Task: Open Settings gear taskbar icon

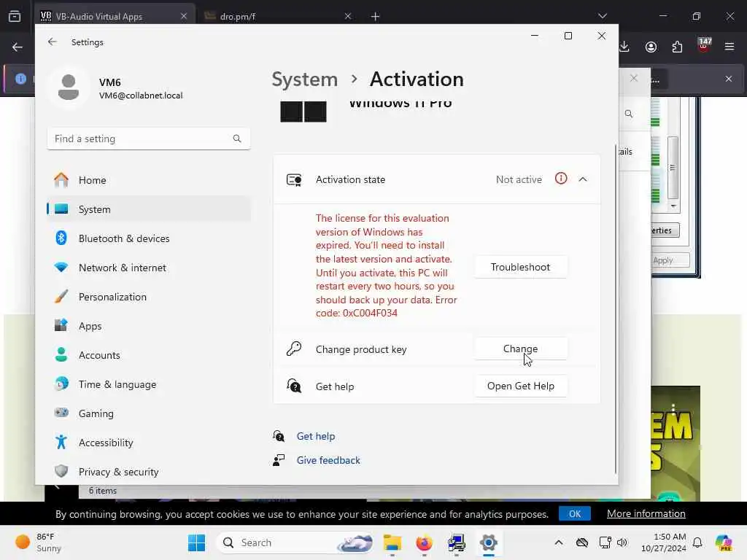Action: (x=488, y=542)
